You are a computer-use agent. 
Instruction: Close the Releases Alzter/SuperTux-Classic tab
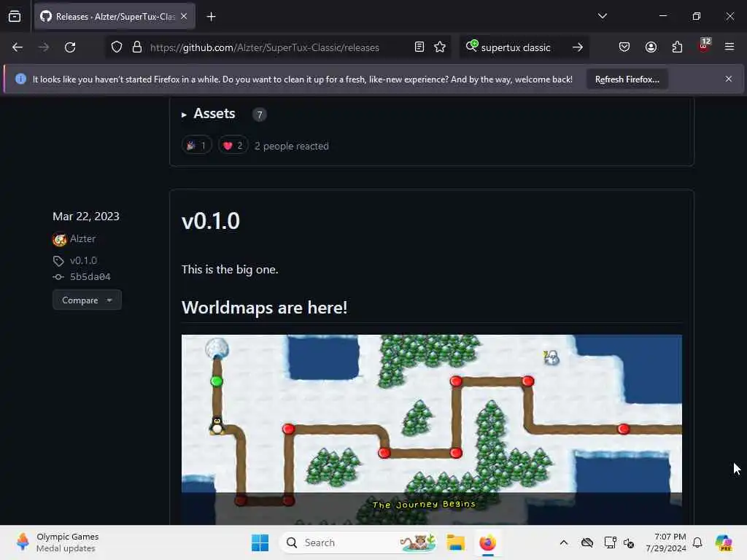[x=184, y=16]
